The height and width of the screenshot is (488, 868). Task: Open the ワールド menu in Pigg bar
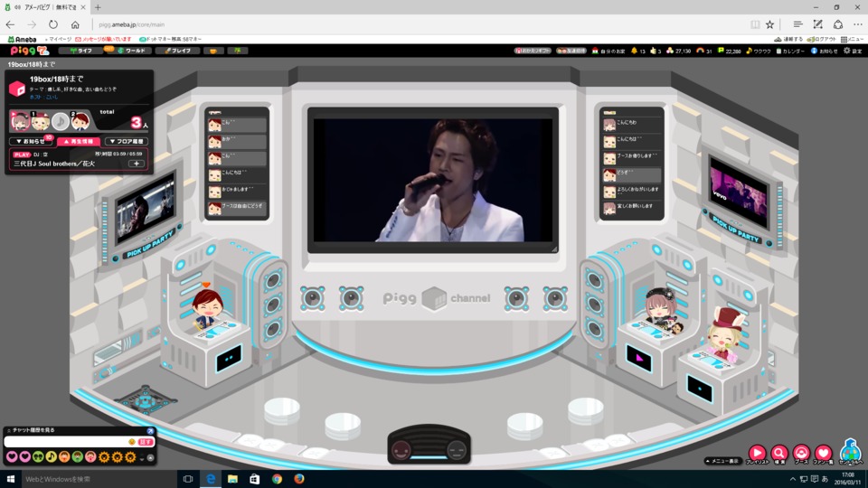pyautogui.click(x=131, y=51)
